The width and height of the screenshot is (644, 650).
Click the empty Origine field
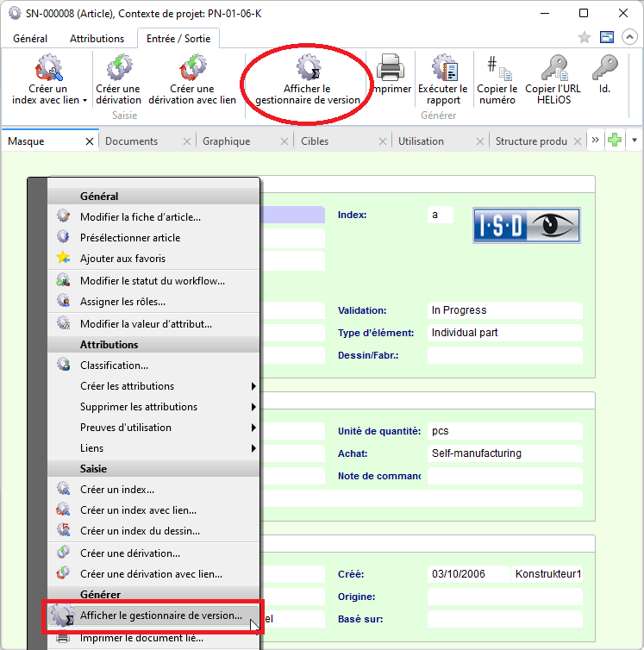[x=504, y=597]
